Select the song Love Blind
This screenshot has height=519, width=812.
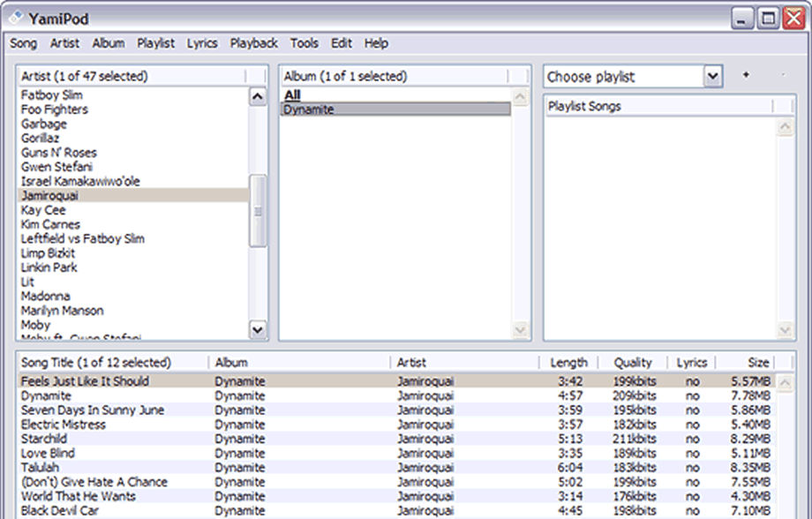point(49,454)
